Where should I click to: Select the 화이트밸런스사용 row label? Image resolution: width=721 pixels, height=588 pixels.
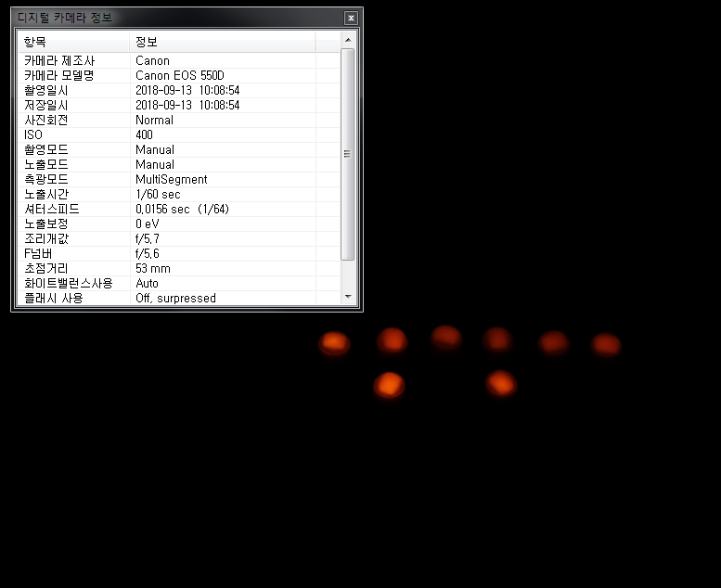click(x=68, y=283)
